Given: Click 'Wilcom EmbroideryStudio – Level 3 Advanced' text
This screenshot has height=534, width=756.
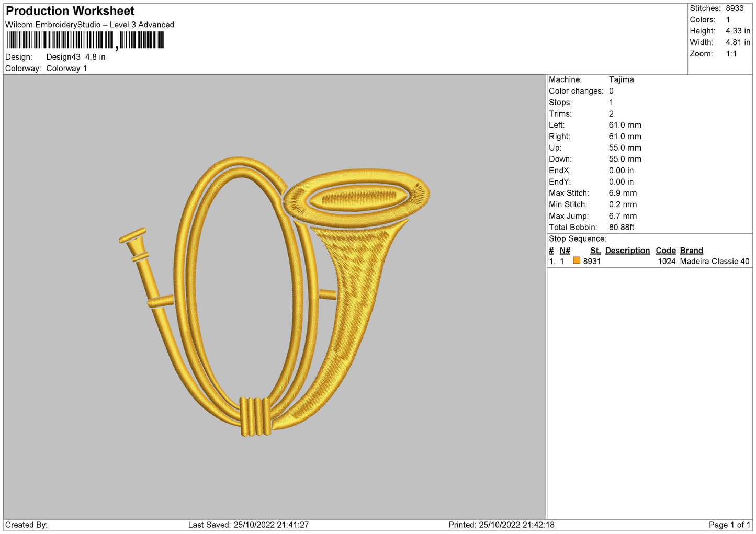Looking at the screenshot, I should [89, 25].
